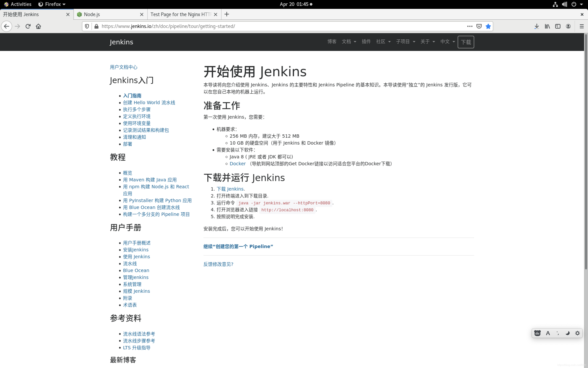Open the 用户文档中心 link
Viewport: 588px width, 368px height.
(x=124, y=67)
